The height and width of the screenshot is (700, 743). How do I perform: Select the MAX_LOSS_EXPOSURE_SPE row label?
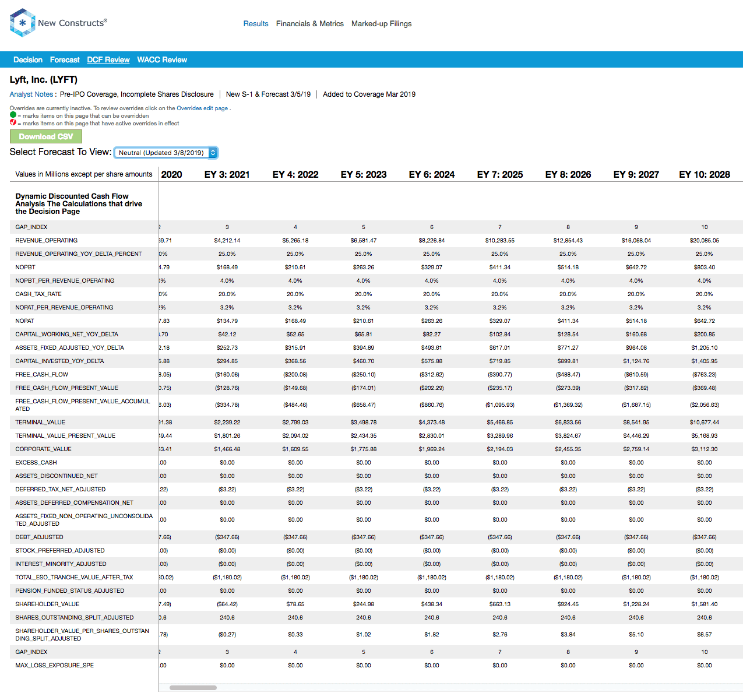pyautogui.click(x=55, y=666)
